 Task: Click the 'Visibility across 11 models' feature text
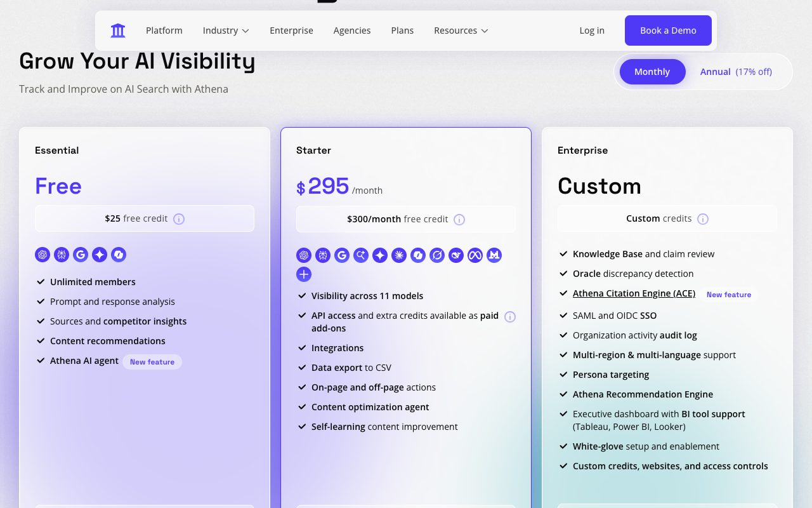point(367,296)
